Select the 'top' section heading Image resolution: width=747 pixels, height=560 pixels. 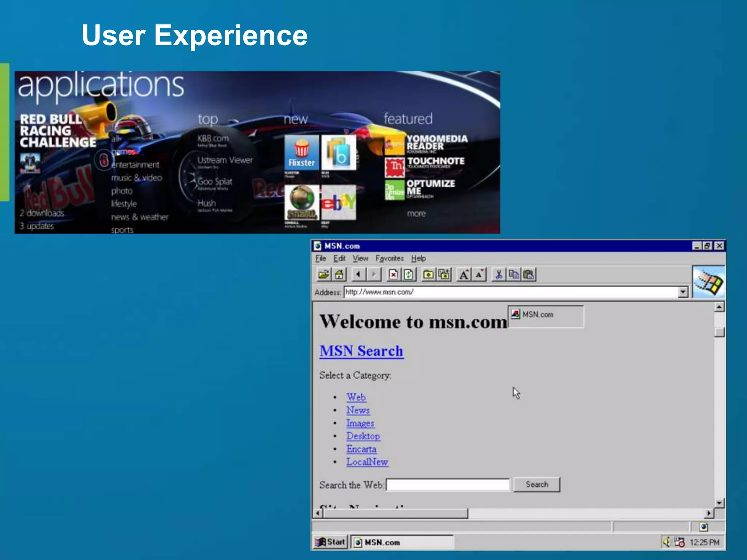(x=208, y=119)
